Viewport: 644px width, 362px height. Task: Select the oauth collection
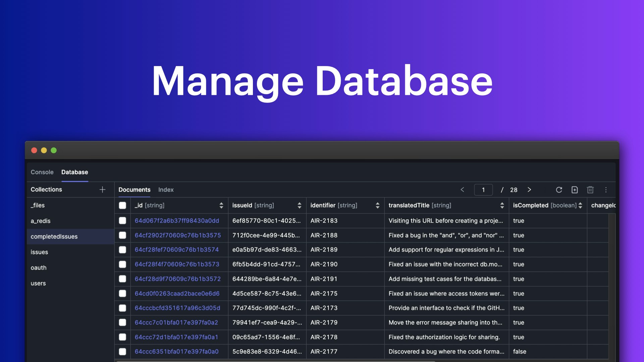(x=70, y=268)
